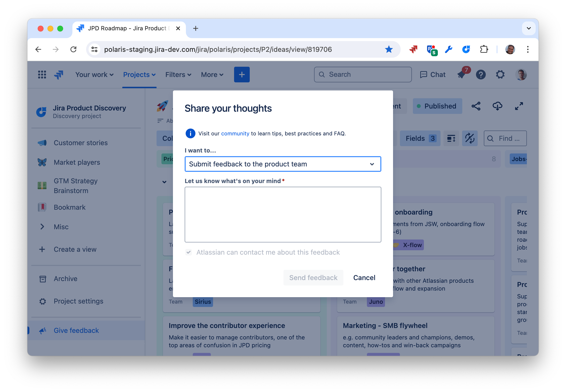Click the card layout settings icon
The width and height of the screenshot is (566, 392).
tap(451, 138)
